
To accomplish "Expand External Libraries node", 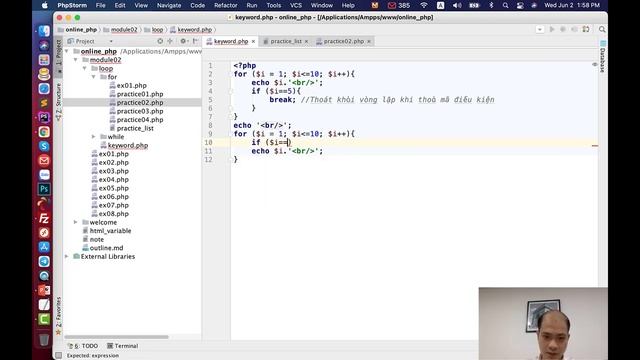I will click(x=67, y=257).
